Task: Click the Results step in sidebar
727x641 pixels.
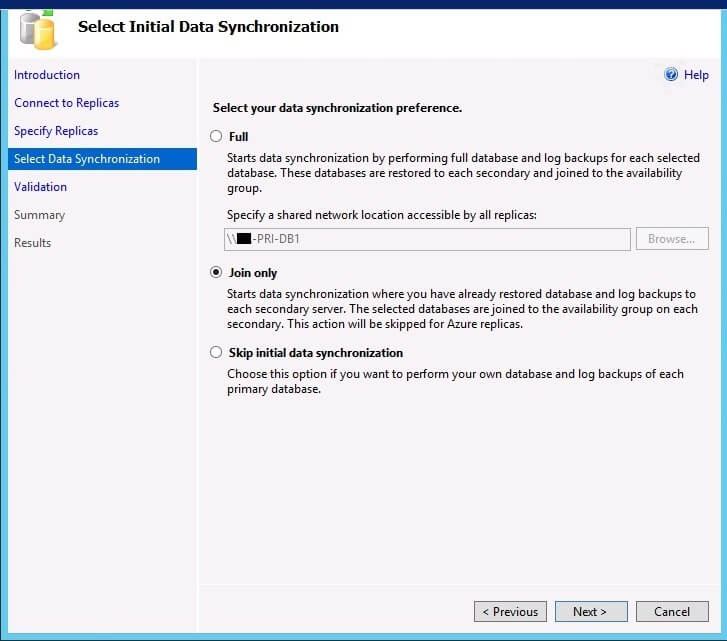Action: pos(32,243)
